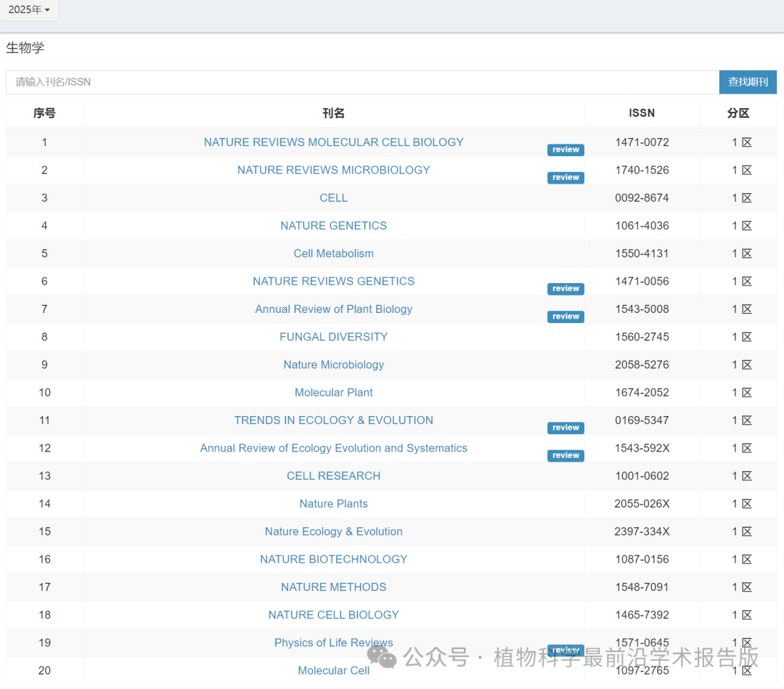Click review badge for Annual Review of Ecology Evolution

pyautogui.click(x=565, y=456)
